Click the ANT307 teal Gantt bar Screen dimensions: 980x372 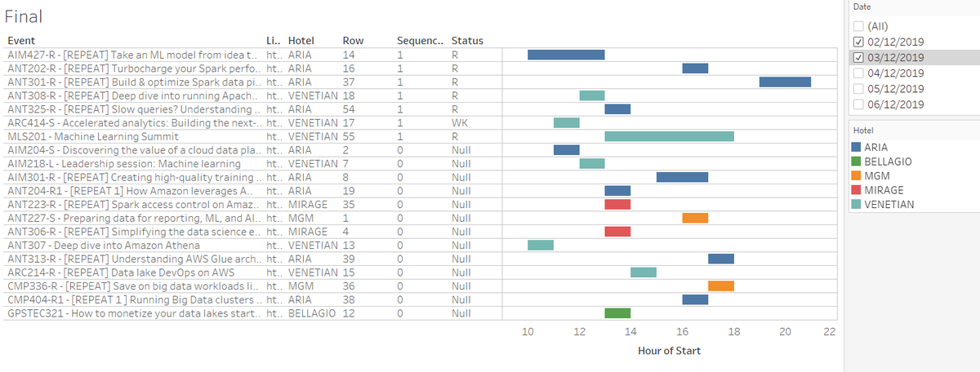(x=541, y=245)
